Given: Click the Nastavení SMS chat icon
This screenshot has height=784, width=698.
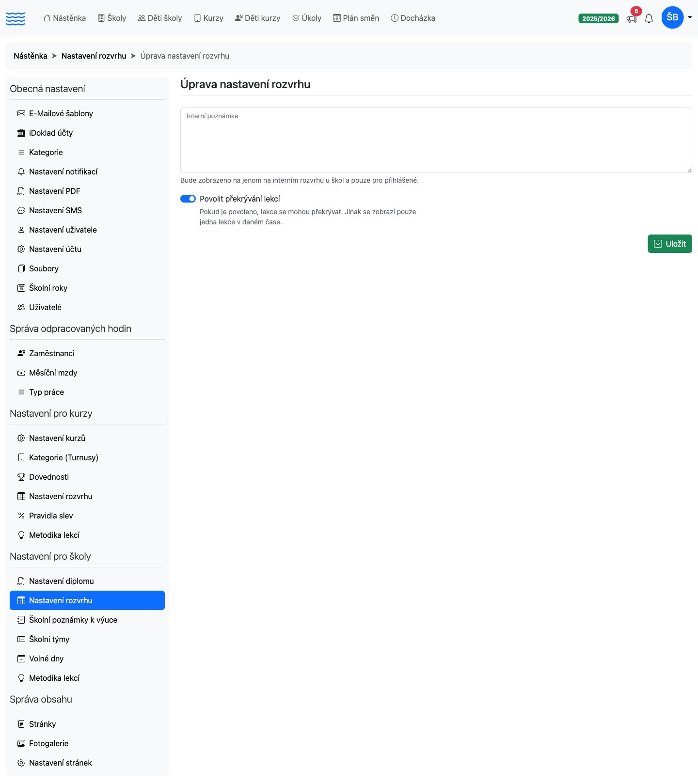Looking at the screenshot, I should coord(21,210).
